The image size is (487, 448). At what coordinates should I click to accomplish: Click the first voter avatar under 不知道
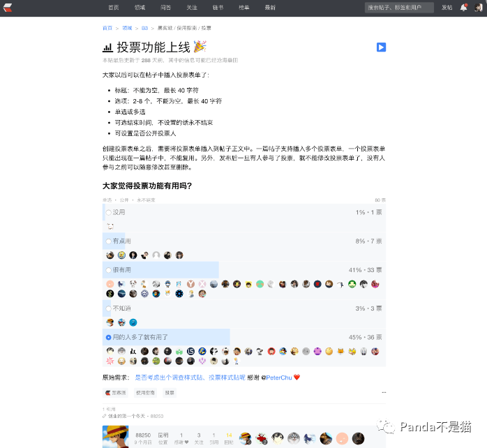tap(110, 322)
